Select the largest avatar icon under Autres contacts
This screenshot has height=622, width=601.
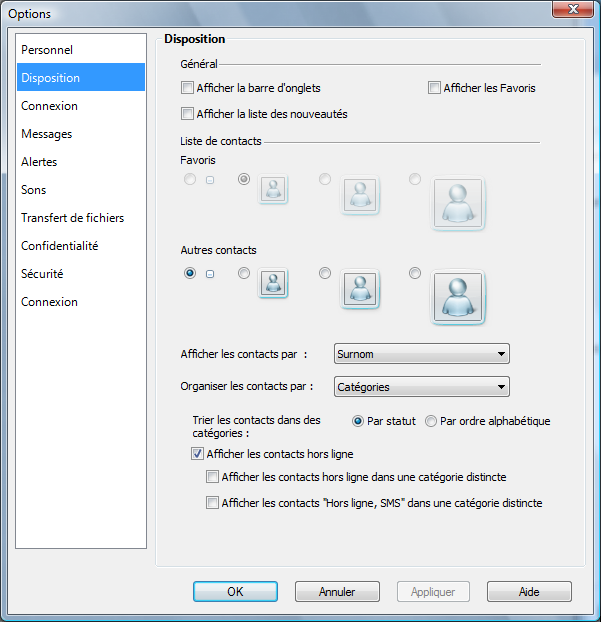coord(458,298)
